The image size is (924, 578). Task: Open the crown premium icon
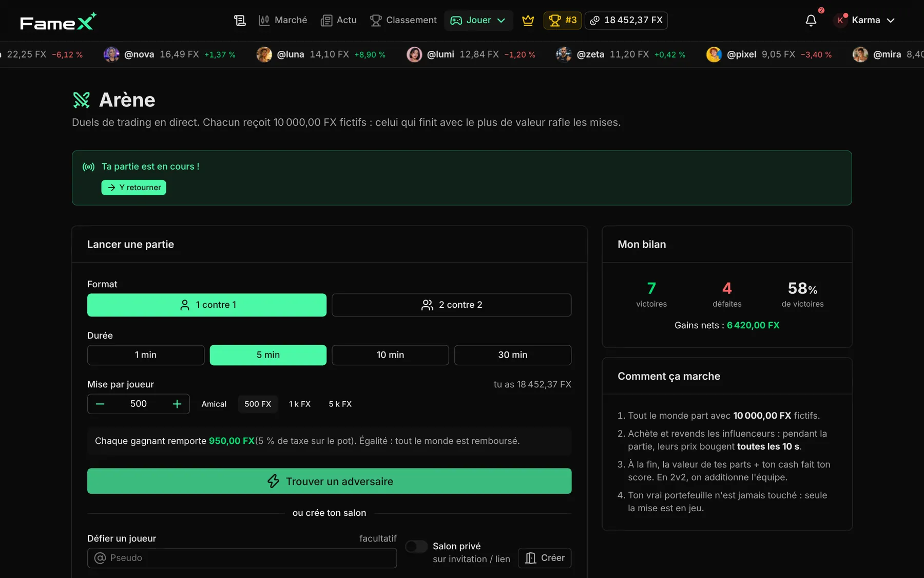pyautogui.click(x=528, y=21)
